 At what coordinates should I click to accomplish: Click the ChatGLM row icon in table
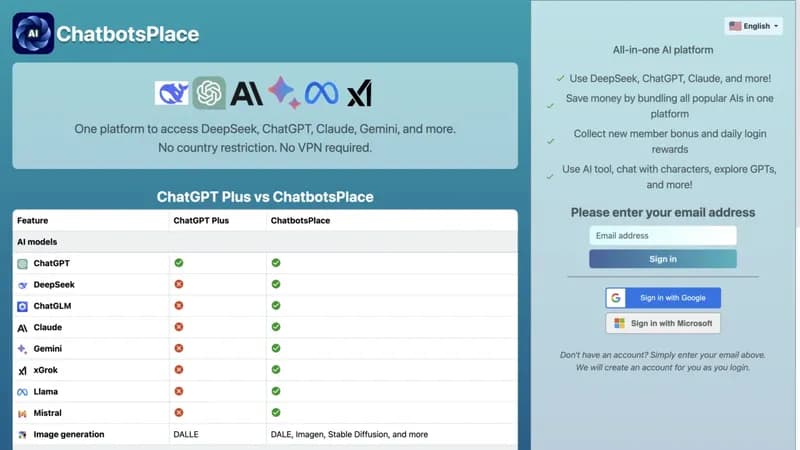point(22,307)
